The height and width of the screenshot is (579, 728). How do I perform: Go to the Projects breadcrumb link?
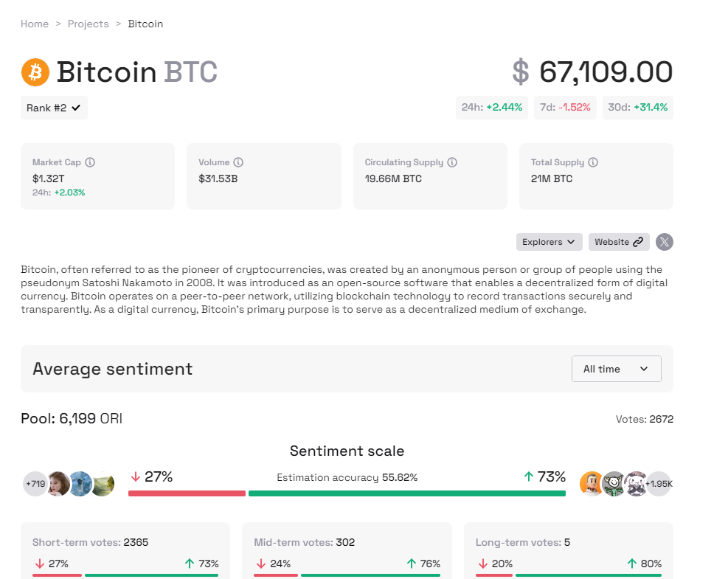89,24
